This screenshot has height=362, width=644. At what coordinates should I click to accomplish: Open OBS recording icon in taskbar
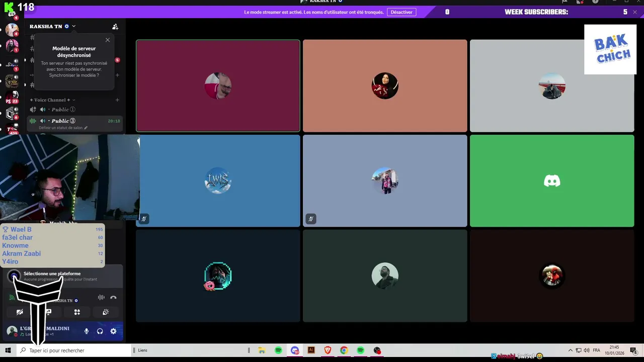click(377, 350)
